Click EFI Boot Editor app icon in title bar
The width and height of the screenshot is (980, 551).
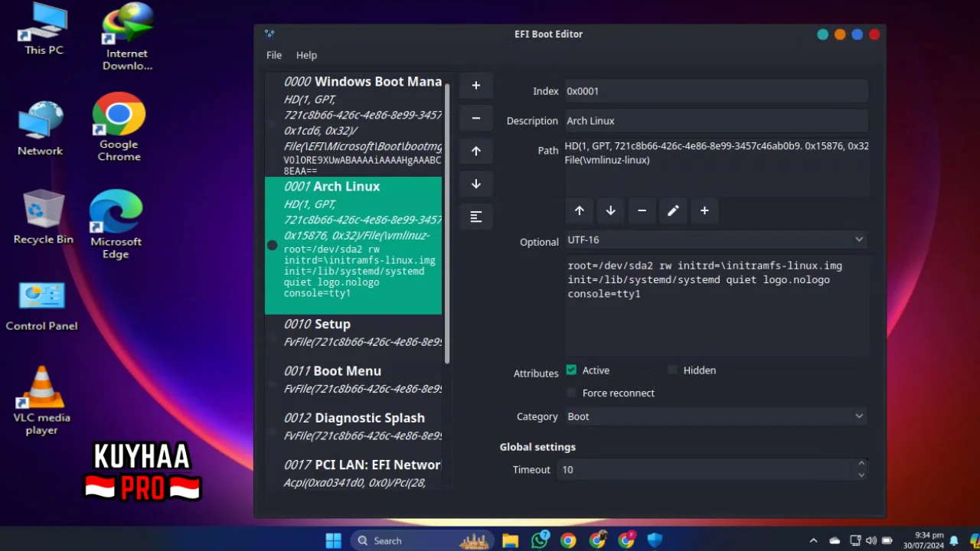tap(269, 34)
